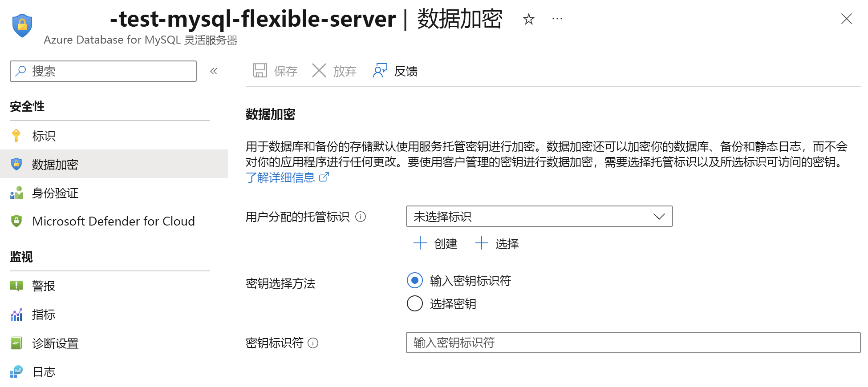Click the save (保存) disk icon
The width and height of the screenshot is (868, 387).
coord(260,71)
